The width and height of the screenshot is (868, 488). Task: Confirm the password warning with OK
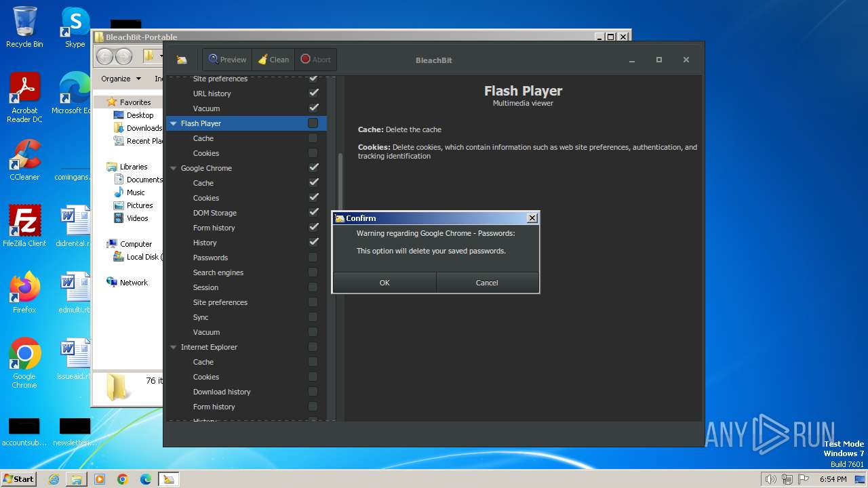point(384,283)
